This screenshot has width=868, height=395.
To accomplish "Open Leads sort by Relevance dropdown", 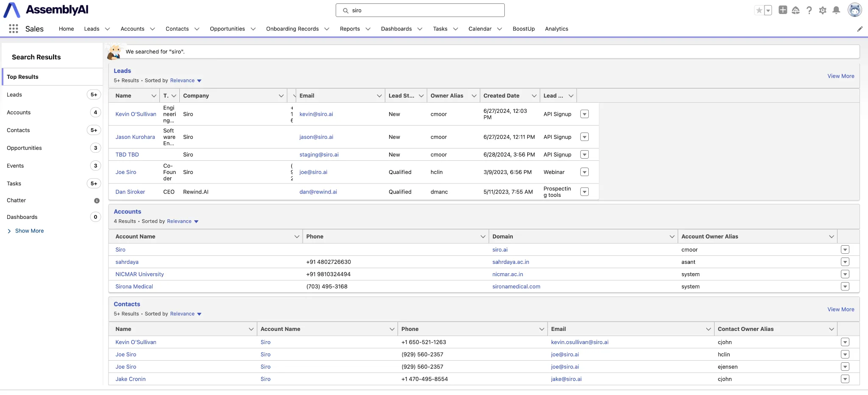I will coord(186,81).
